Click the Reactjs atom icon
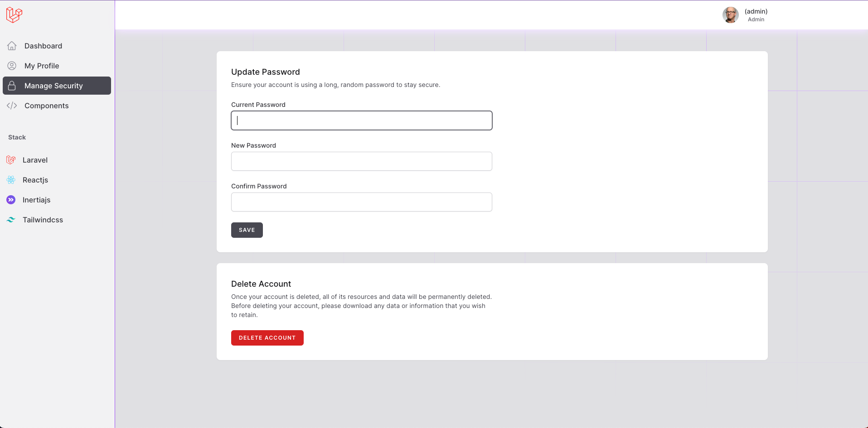This screenshot has width=868, height=428. click(x=11, y=180)
